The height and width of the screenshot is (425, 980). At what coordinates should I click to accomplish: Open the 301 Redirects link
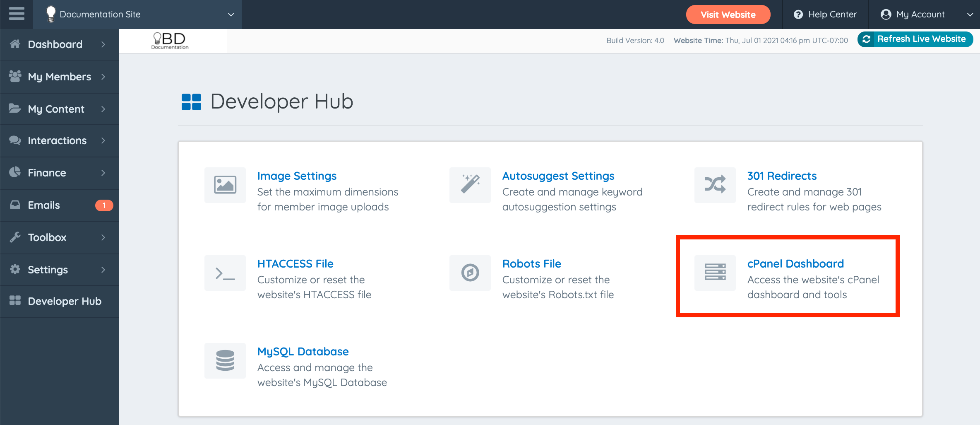pos(782,176)
